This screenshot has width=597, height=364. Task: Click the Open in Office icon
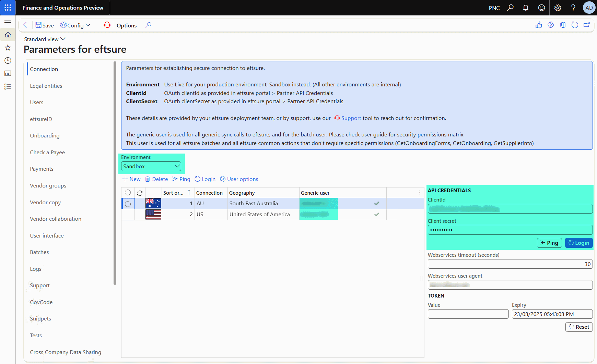[563, 25]
